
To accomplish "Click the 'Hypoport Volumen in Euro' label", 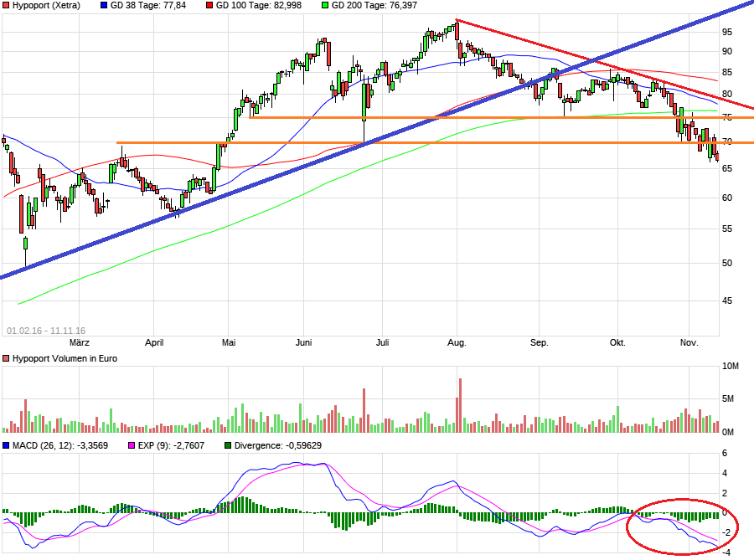I will click(x=65, y=359).
